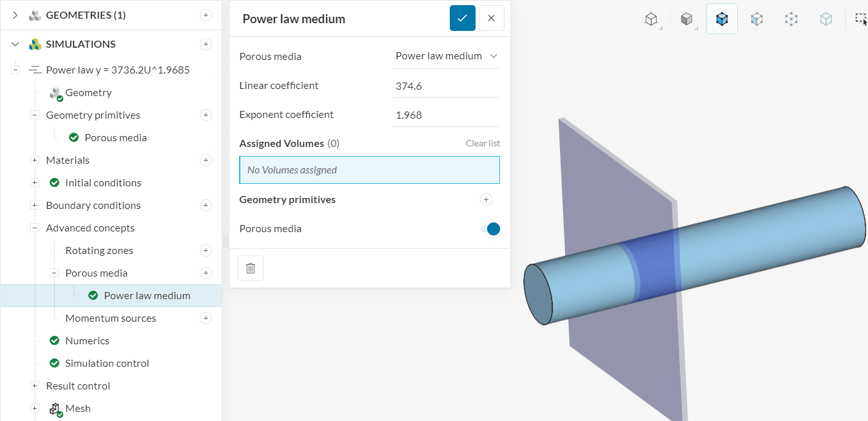Screen dimensions: 868x421
Task: Expand the GEOMETRIES section
Action: click(x=15, y=15)
